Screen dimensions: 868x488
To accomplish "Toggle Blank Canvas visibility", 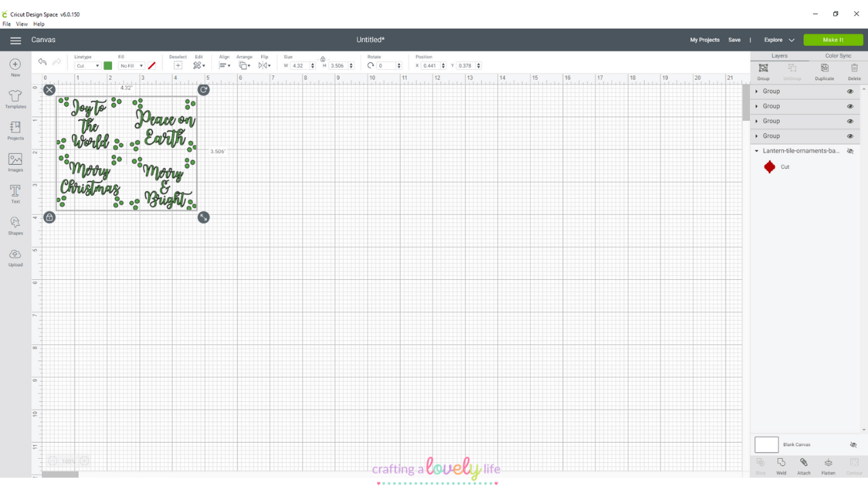I will (853, 445).
